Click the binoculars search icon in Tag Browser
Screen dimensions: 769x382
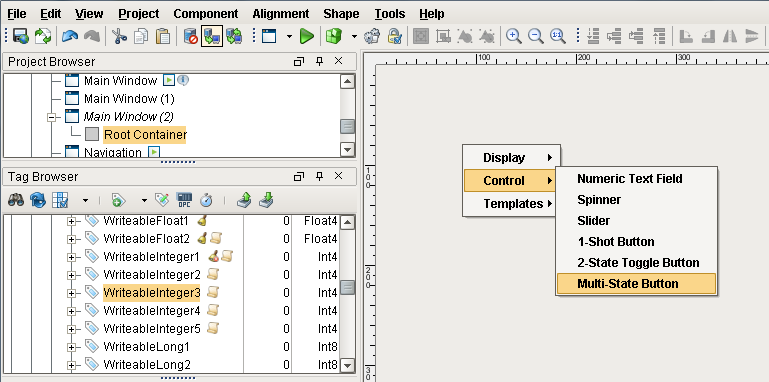[x=16, y=200]
